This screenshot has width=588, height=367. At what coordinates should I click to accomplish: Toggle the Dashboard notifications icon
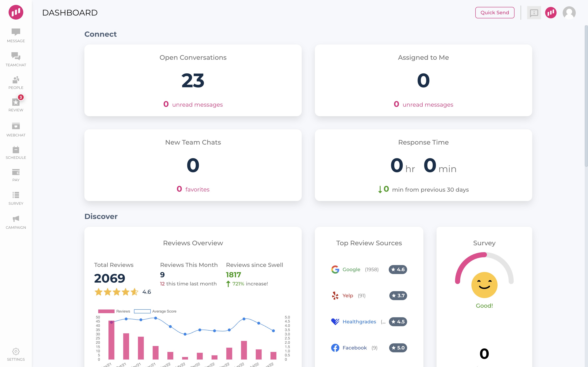pyautogui.click(x=534, y=13)
